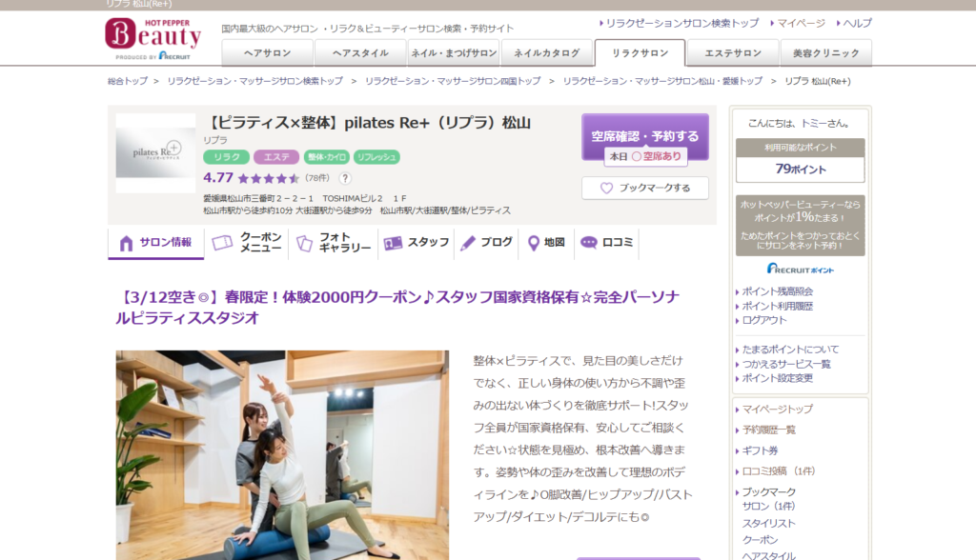Screen dimensions: 976x560
Task: Click the rating help question mark icon
Action: coord(345,178)
